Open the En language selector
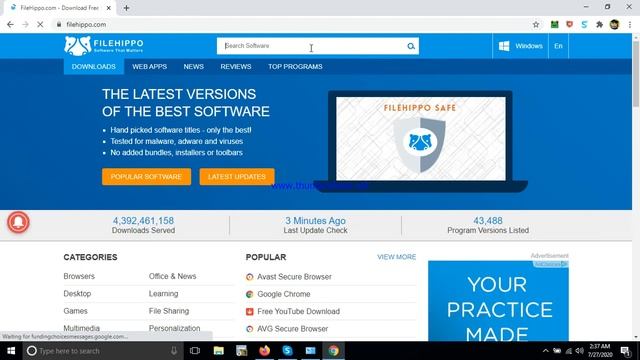This screenshot has width=640, height=360. 558,46
